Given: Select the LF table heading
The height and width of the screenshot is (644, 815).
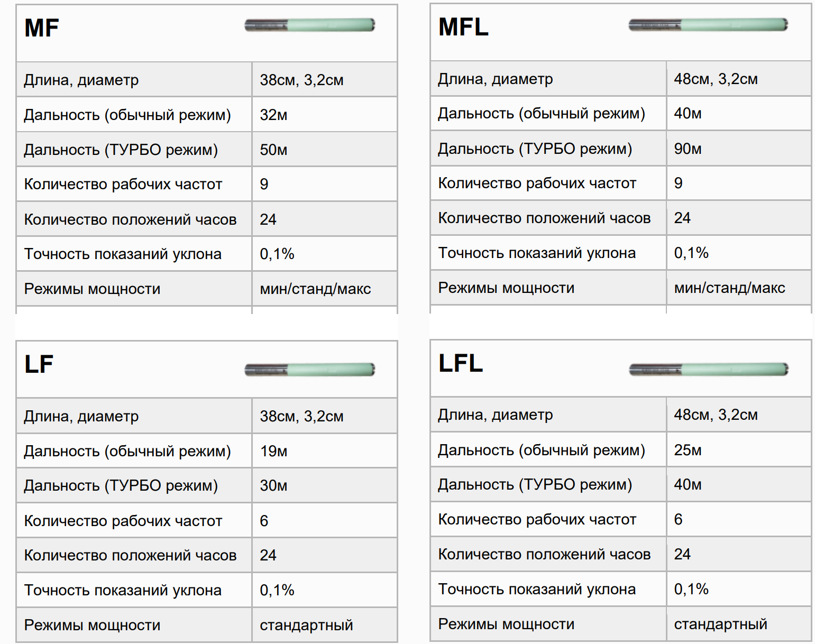Looking at the screenshot, I should click(39, 364).
